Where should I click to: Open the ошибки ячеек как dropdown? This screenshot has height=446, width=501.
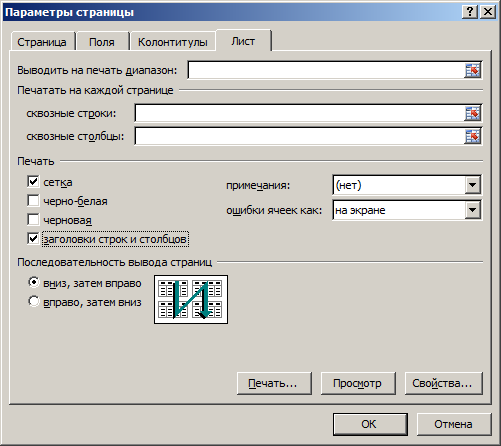[x=473, y=210]
